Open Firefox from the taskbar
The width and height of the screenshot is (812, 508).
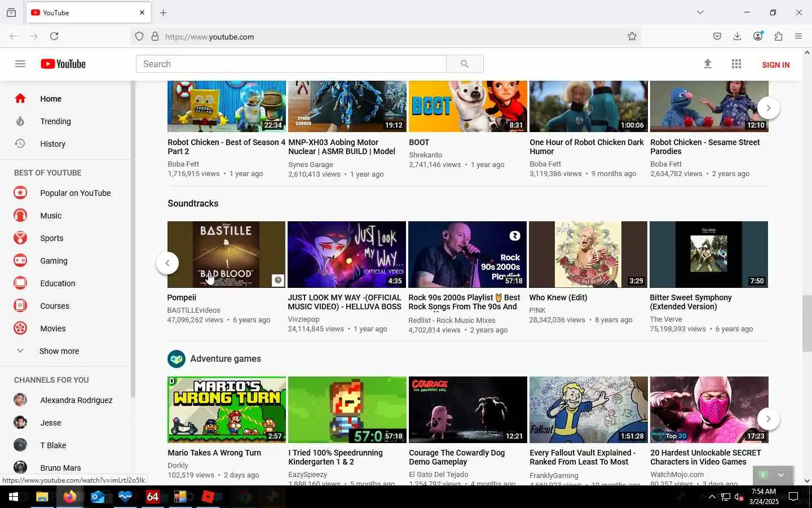tap(70, 497)
